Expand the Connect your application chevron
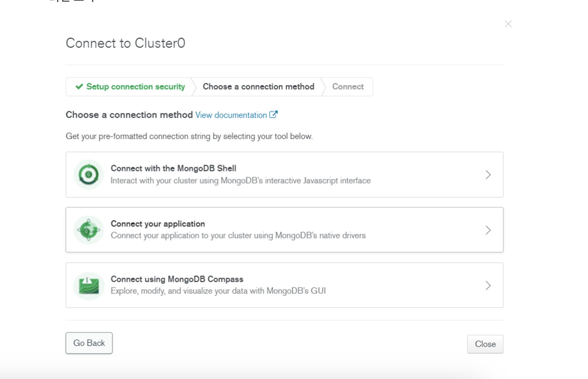This screenshot has height=379, width=588. pos(488,230)
